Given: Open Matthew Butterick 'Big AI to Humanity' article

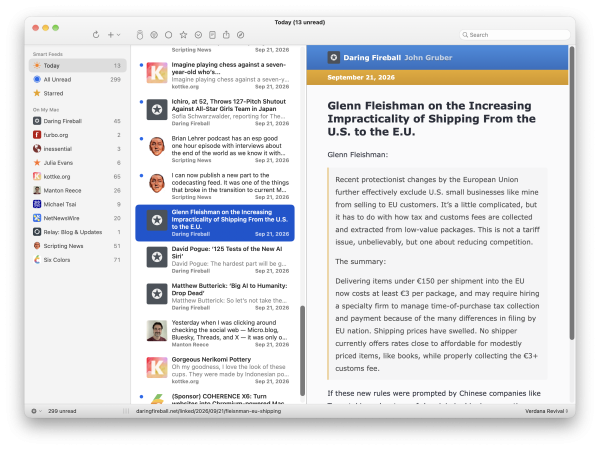Looking at the screenshot, I should pos(215,297).
